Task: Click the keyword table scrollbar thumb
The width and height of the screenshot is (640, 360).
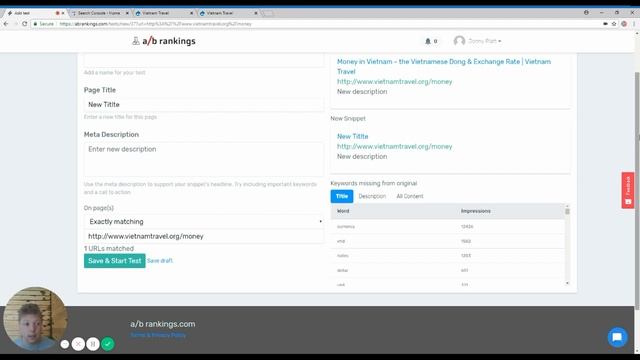Action: (x=567, y=211)
